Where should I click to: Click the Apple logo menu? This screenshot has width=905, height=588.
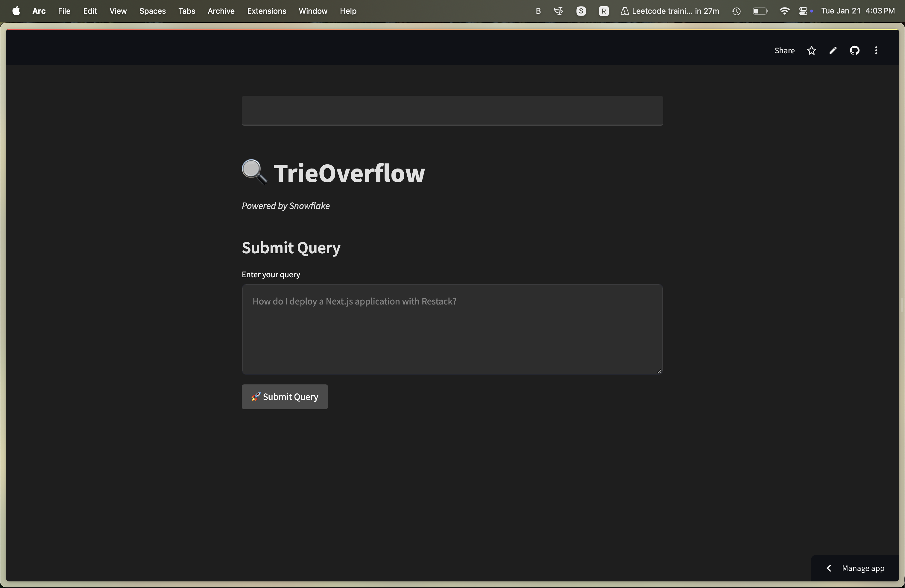(x=16, y=11)
